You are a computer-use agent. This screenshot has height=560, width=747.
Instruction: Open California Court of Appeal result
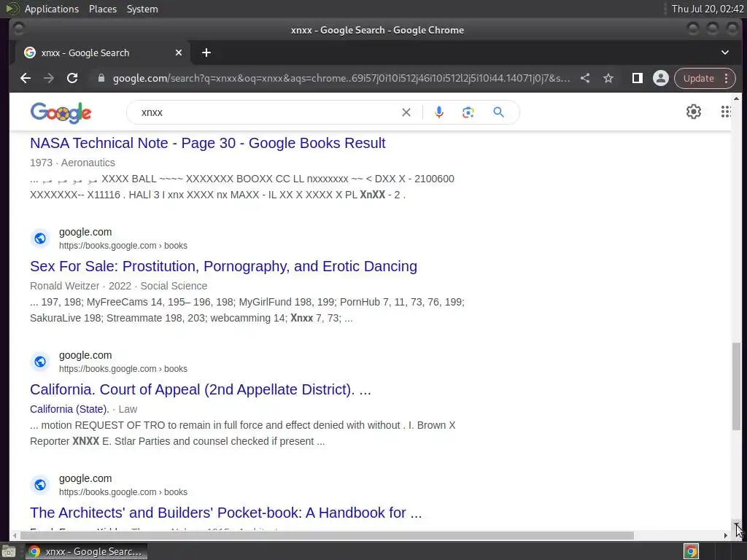(x=201, y=389)
